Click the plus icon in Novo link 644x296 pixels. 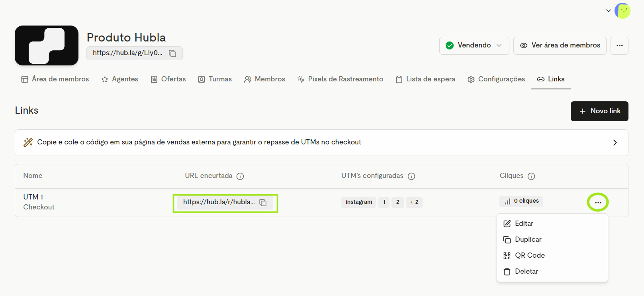click(583, 111)
